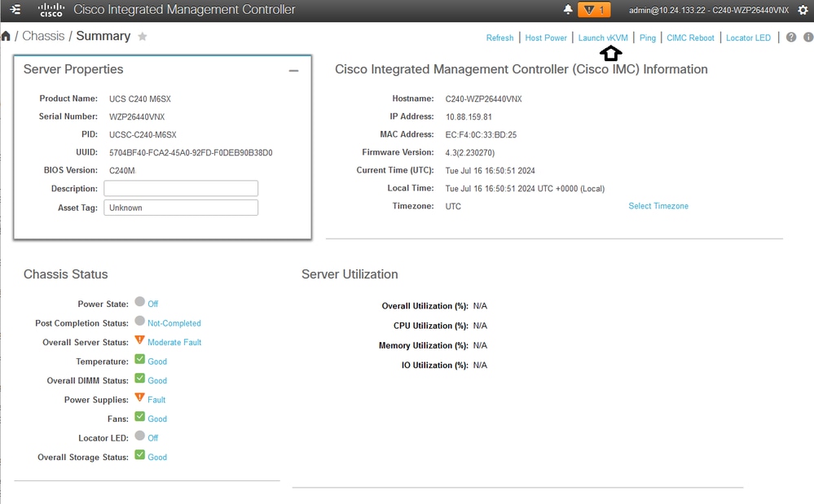Open the Not-Completed post status link
This screenshot has height=504, width=814.
pos(174,323)
